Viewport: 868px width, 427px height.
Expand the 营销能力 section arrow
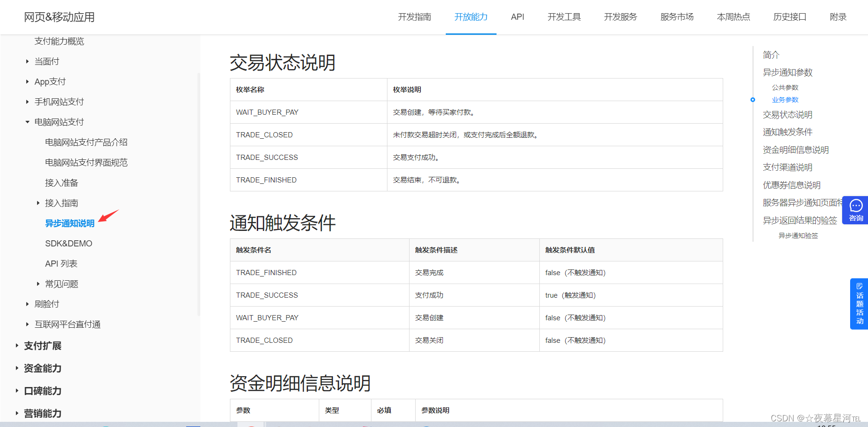point(17,413)
